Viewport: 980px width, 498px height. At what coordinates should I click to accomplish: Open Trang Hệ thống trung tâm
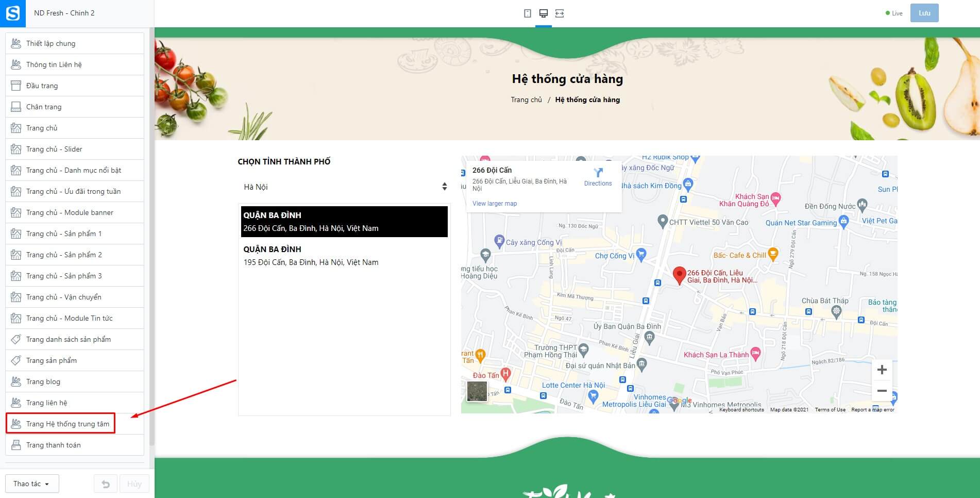(x=75, y=424)
